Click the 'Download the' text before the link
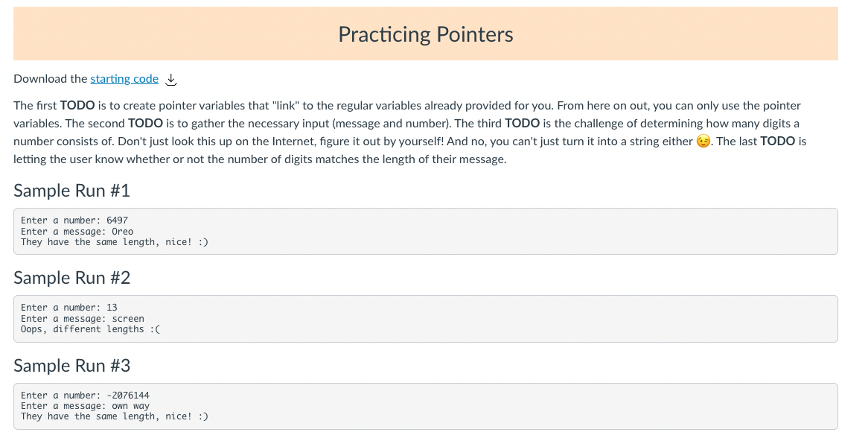This screenshot has height=438, width=868. click(51, 79)
